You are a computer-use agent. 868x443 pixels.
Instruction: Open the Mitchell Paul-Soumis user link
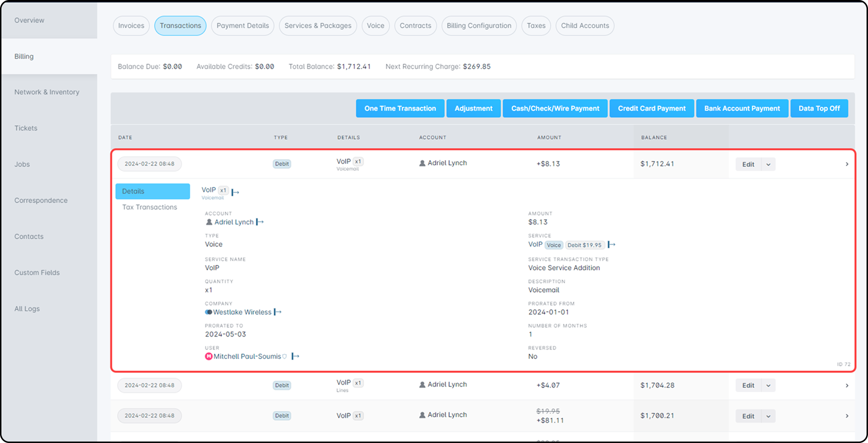[247, 356]
